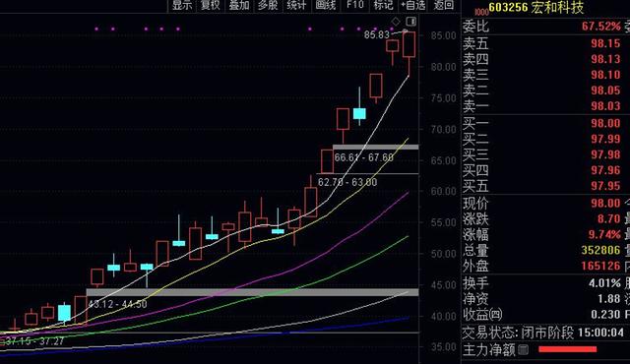
Task: Click the gap label 43.12 - 44.50
Action: click(x=117, y=304)
